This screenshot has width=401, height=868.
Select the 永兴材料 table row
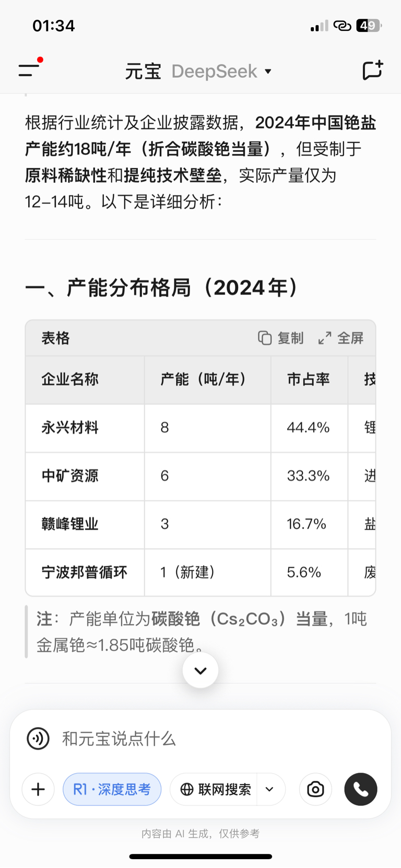pyautogui.click(x=200, y=428)
